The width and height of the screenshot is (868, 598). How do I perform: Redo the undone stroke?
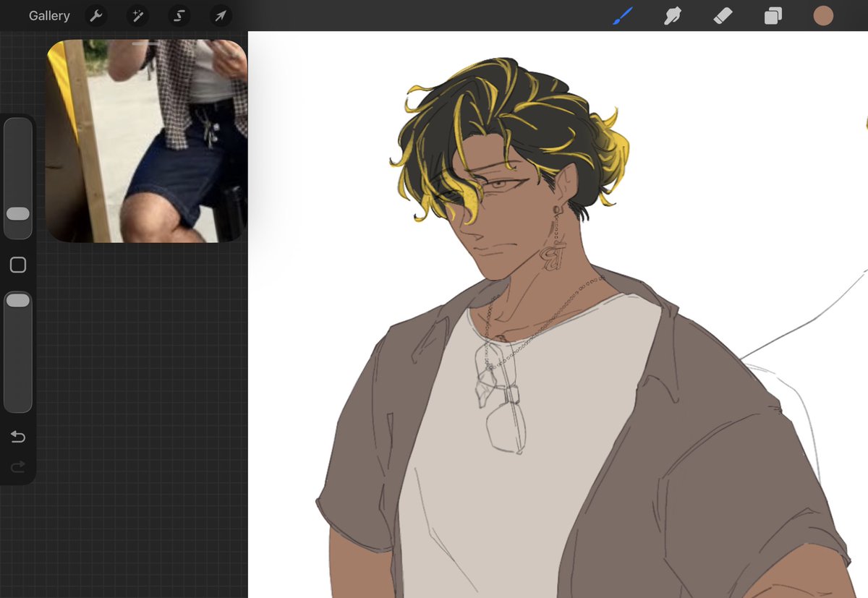(18, 467)
